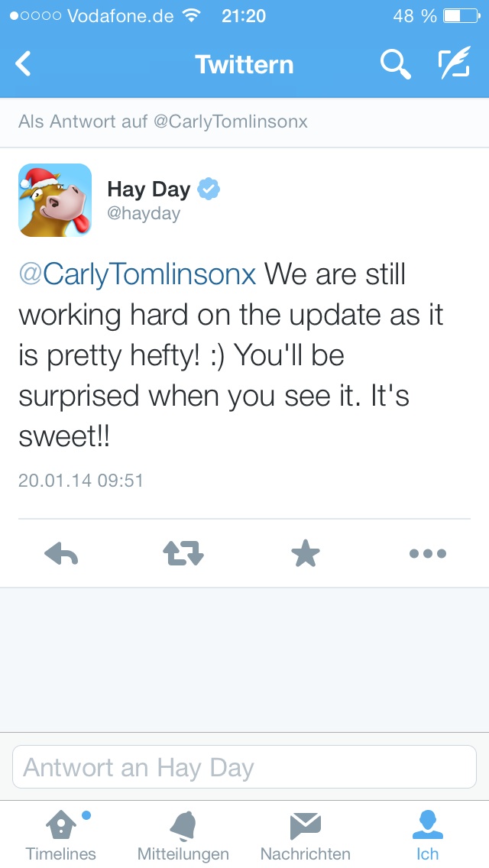This screenshot has height=868, width=489.
Task: Open search with magnifier icon
Action: pyautogui.click(x=395, y=64)
